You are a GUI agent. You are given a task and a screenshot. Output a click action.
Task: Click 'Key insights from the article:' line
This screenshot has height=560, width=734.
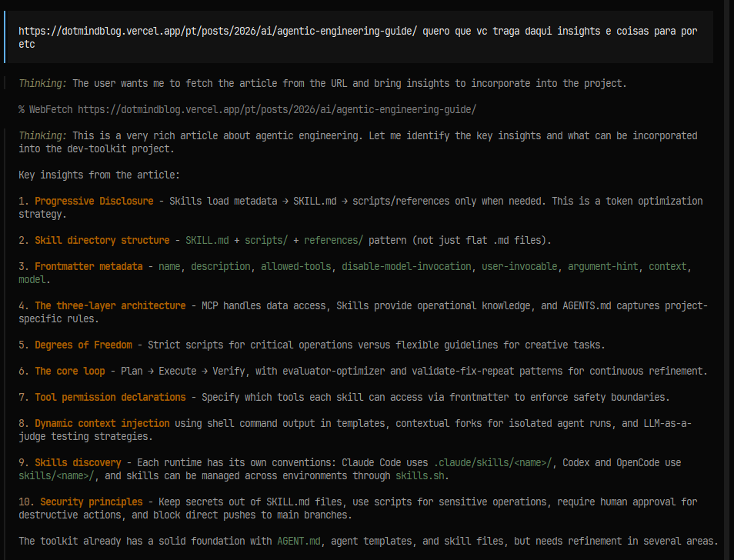click(99, 175)
